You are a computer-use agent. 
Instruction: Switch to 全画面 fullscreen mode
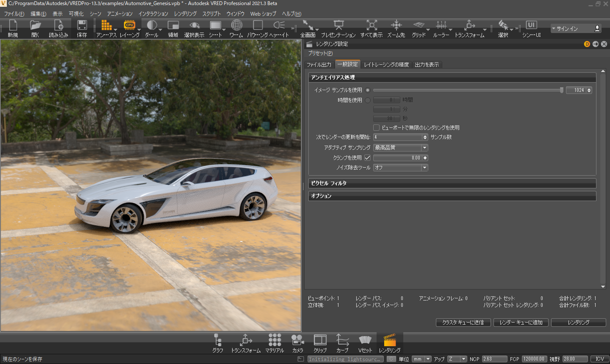pyautogui.click(x=308, y=25)
